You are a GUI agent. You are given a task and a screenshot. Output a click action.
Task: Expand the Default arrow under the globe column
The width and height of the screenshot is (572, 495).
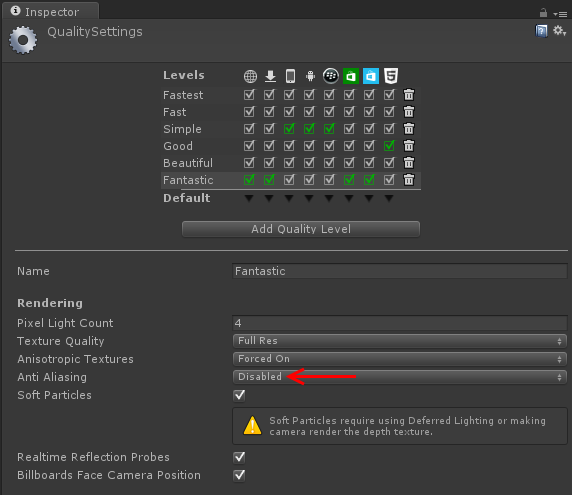point(249,198)
